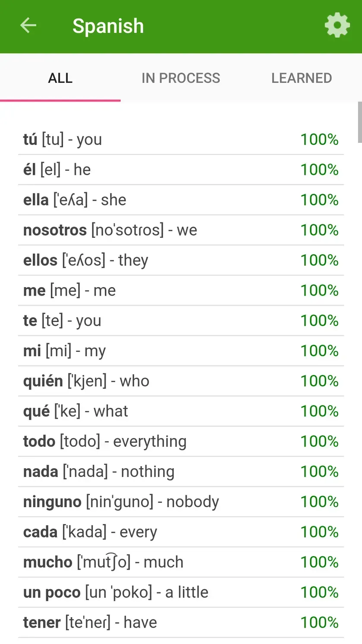
Task: Tap the back arrow icon
Action: click(28, 26)
